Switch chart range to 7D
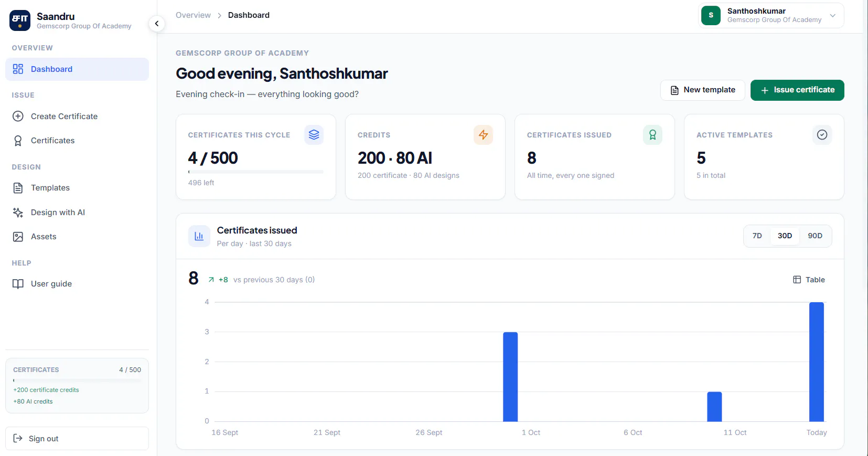868x456 pixels. pyautogui.click(x=757, y=236)
